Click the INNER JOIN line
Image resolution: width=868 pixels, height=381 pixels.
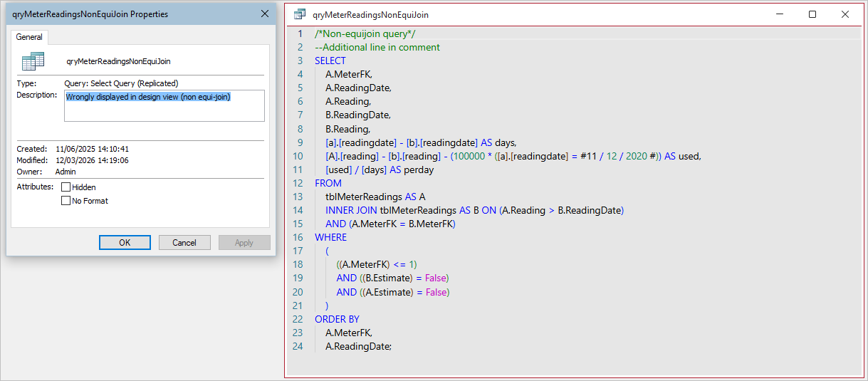point(474,210)
